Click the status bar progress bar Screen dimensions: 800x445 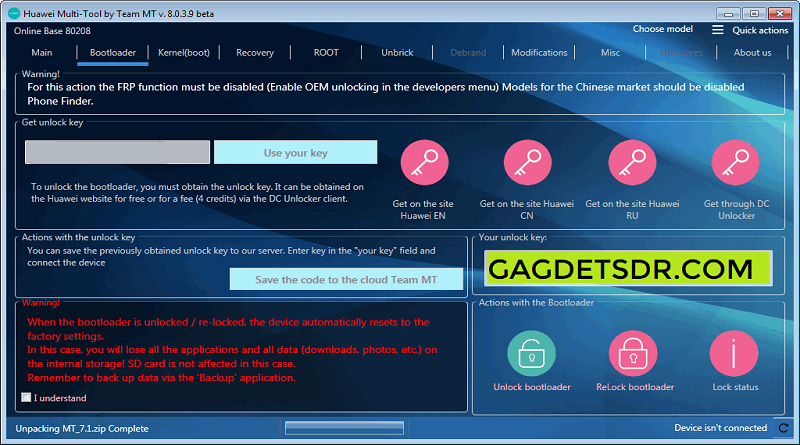[x=344, y=428]
